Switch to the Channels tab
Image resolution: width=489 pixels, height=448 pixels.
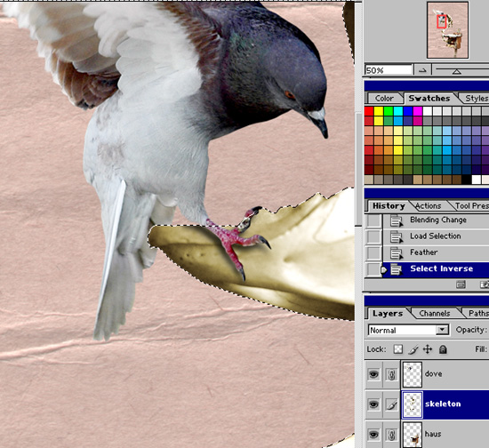pos(435,313)
